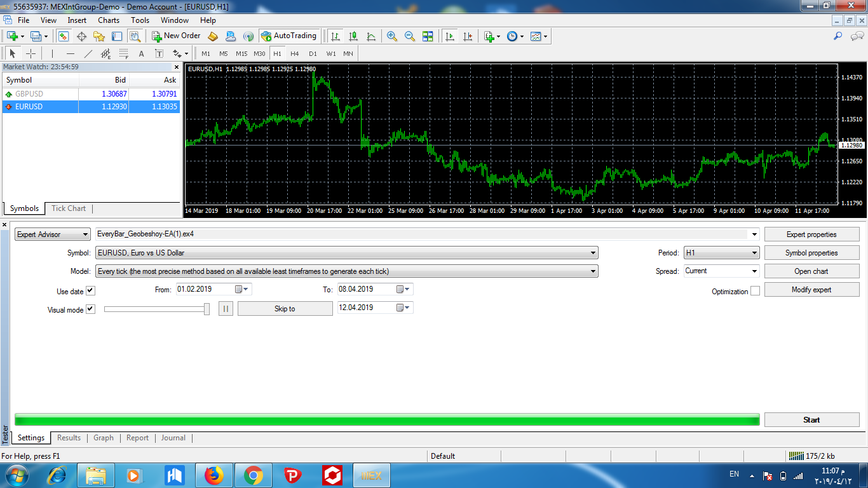Switch chart to bar chart style
This screenshot has height=488, width=868.
click(336, 36)
